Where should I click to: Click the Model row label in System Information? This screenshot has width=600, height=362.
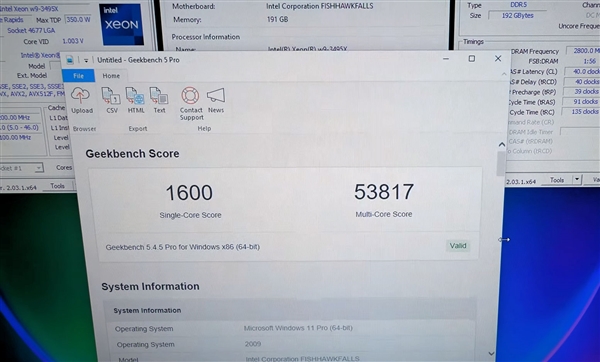pyautogui.click(x=129, y=359)
